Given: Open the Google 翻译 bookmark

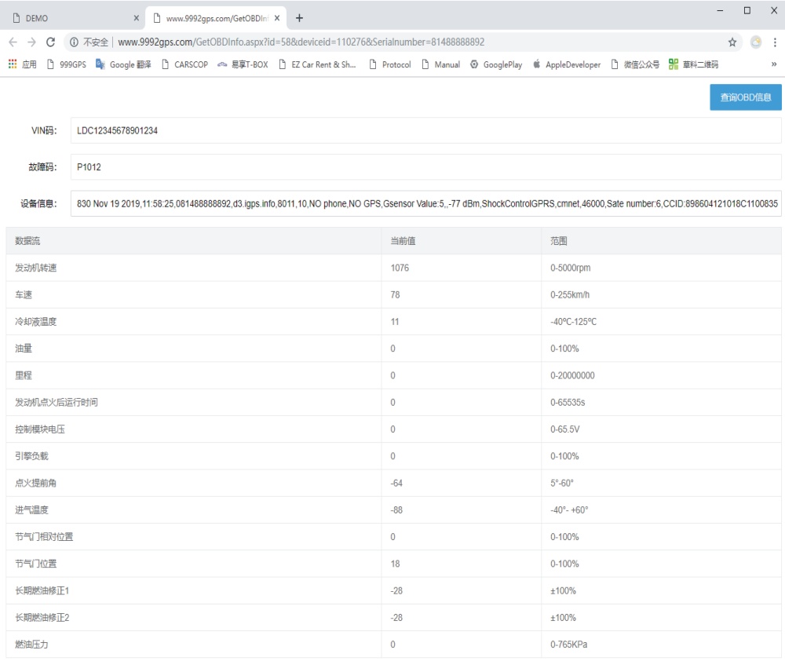Looking at the screenshot, I should [123, 64].
